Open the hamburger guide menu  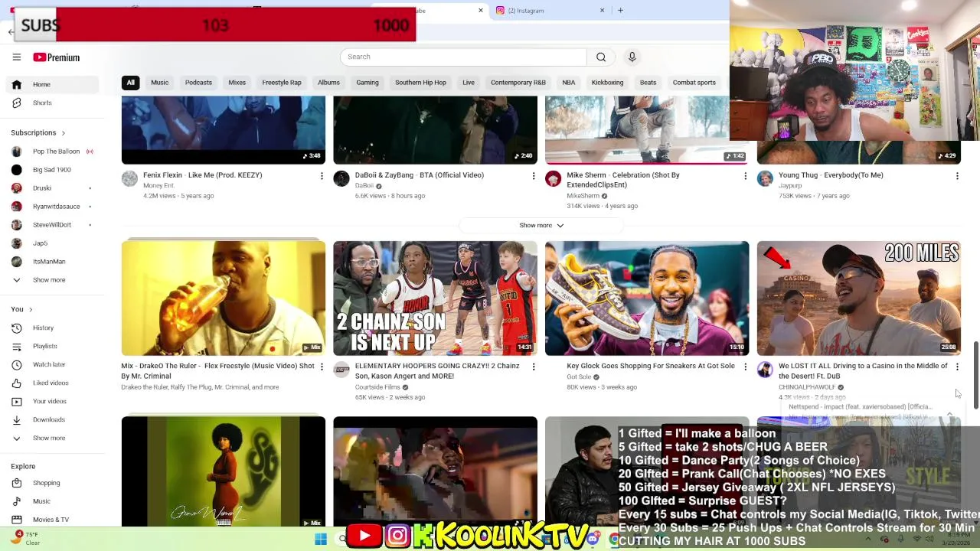pyautogui.click(x=16, y=57)
